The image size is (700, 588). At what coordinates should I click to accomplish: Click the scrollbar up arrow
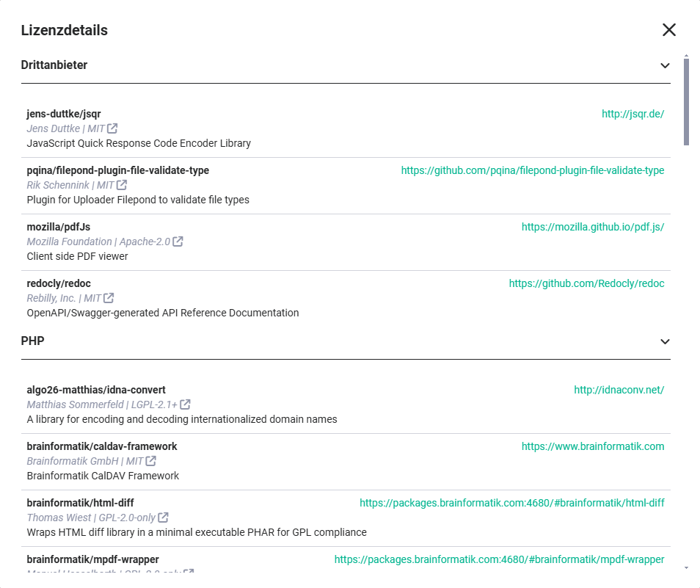tap(686, 56)
